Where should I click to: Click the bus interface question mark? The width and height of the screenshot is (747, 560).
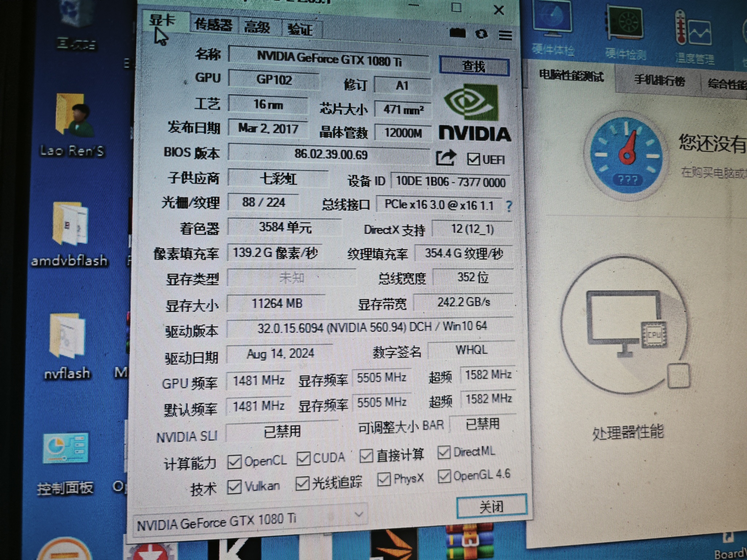pos(509,206)
